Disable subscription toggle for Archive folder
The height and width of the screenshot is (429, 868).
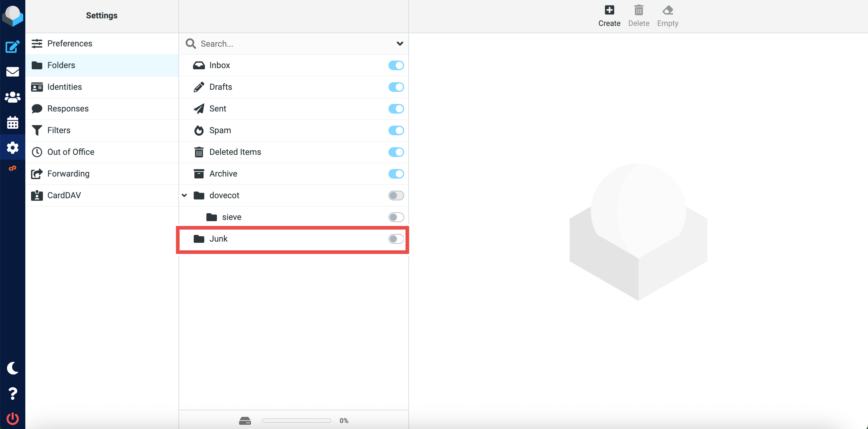coord(396,174)
